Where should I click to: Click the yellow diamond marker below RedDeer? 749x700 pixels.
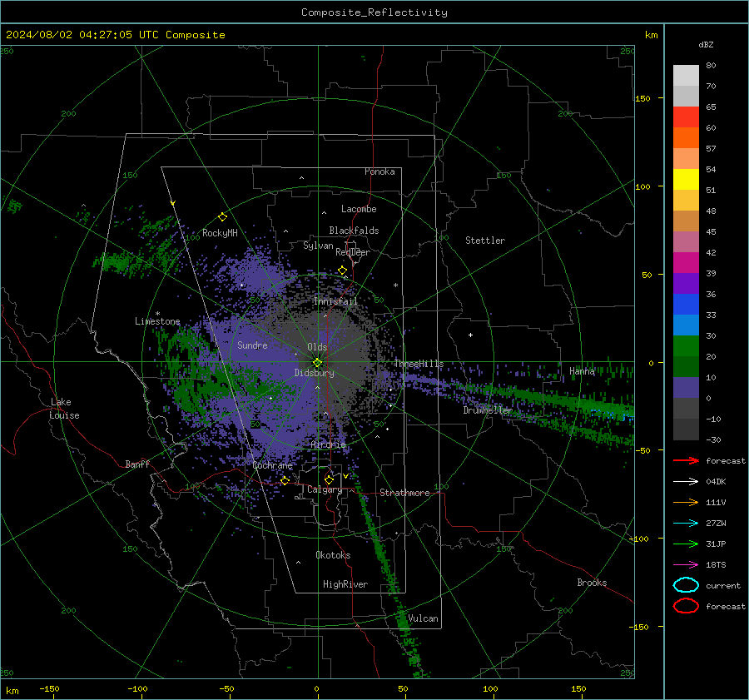343,271
